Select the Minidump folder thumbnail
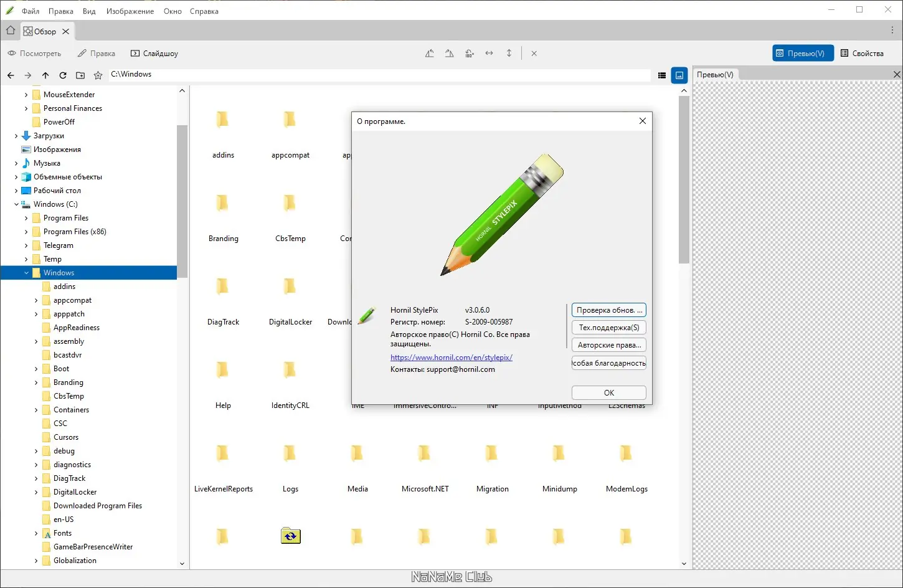Viewport: 903px width, 588px height. [559, 468]
